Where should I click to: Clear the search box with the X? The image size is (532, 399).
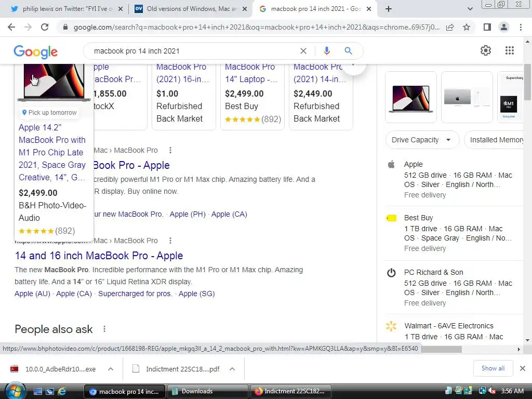click(x=303, y=51)
